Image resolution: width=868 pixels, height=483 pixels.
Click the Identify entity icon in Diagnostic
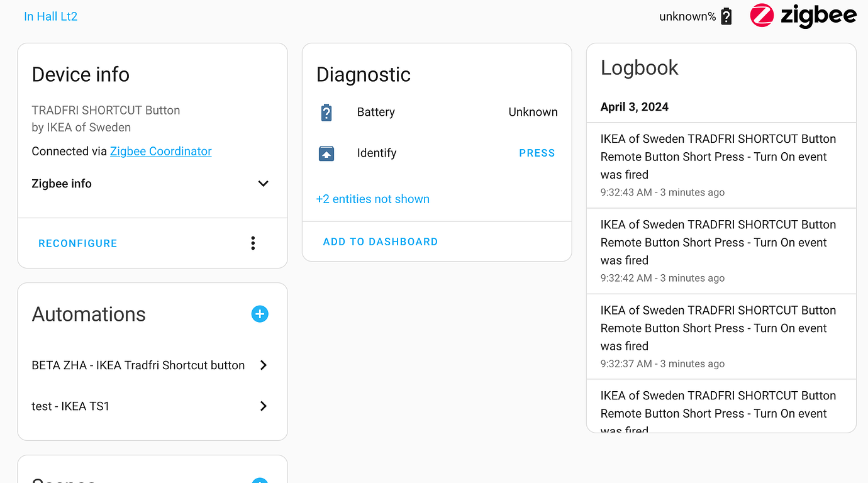(326, 153)
